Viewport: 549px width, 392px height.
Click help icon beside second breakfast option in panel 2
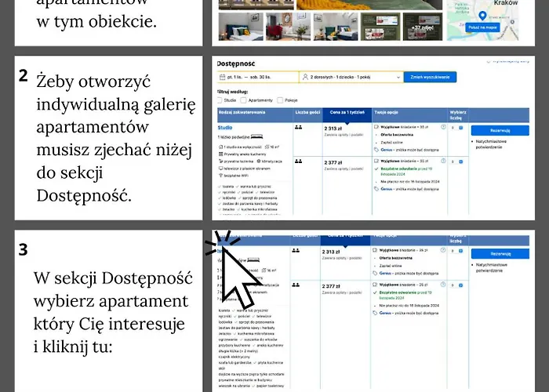point(443,160)
